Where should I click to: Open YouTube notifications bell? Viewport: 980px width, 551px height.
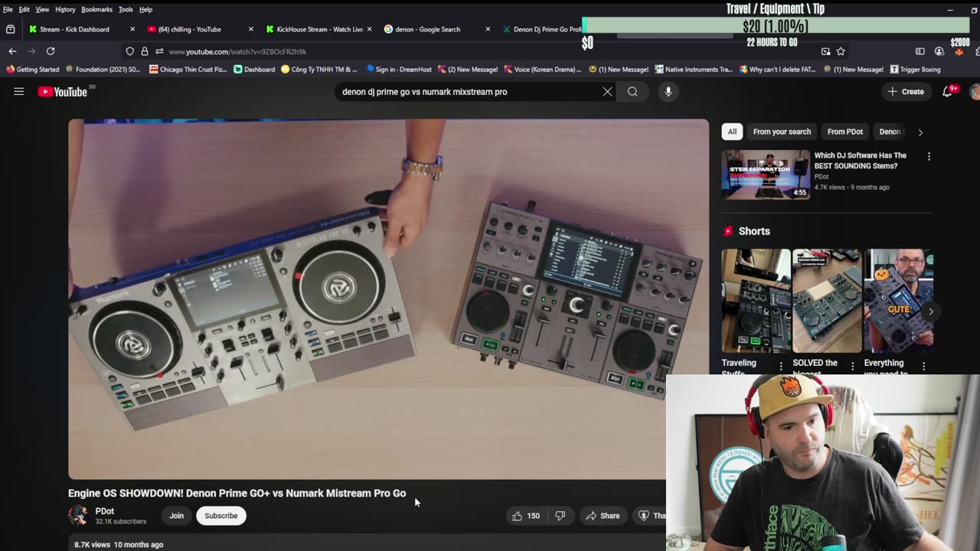pos(948,91)
